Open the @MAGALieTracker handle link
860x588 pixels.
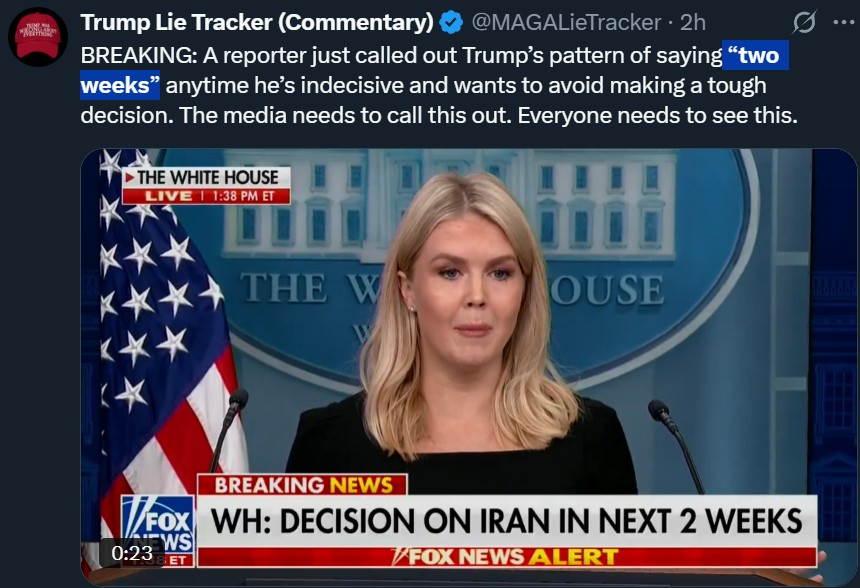(566, 22)
